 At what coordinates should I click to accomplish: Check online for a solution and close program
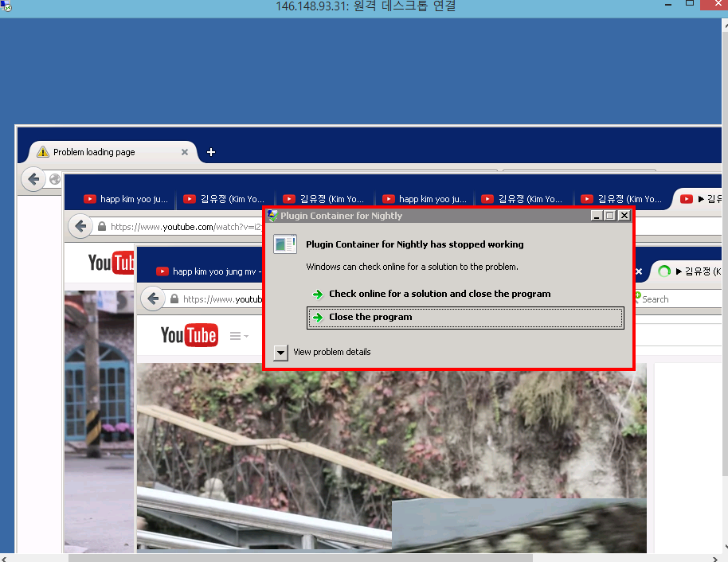pyautogui.click(x=439, y=294)
